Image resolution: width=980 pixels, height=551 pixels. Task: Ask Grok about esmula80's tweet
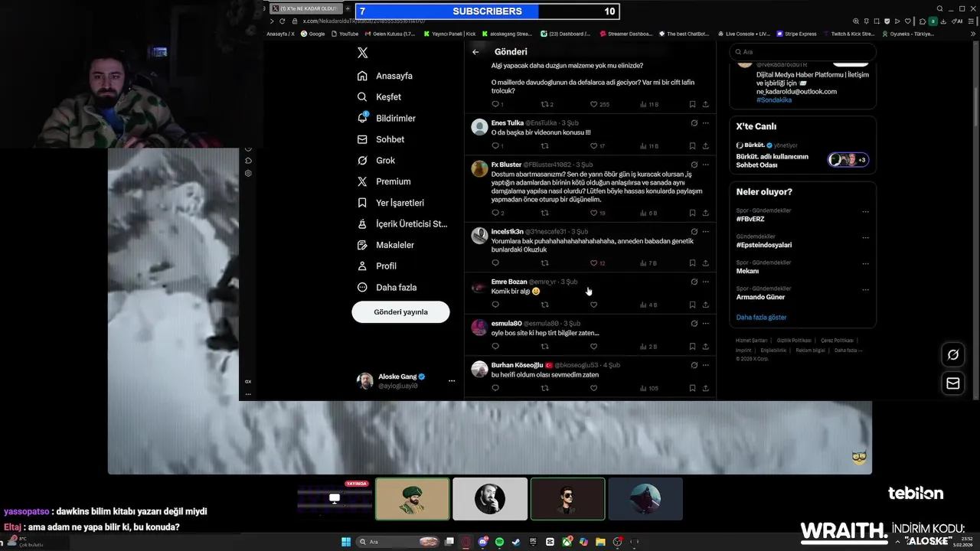(x=694, y=323)
